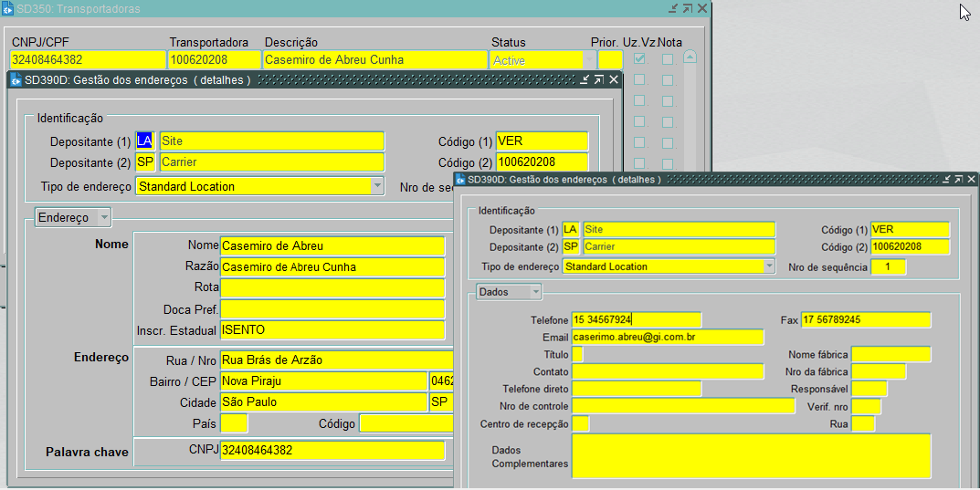Screen dimensions: 980x490
Task: Click the empty País field
Action: (234, 423)
